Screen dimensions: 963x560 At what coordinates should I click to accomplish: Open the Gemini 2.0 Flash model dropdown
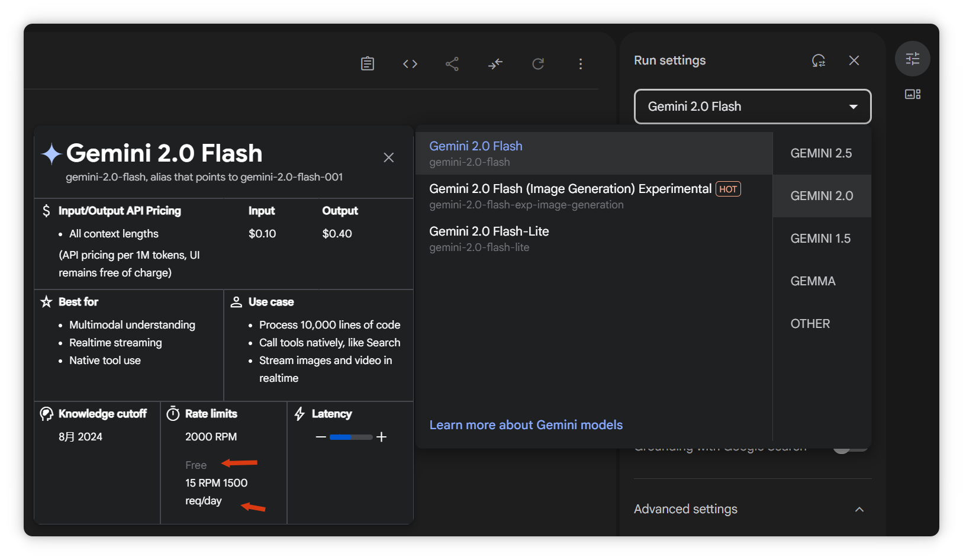coord(752,107)
